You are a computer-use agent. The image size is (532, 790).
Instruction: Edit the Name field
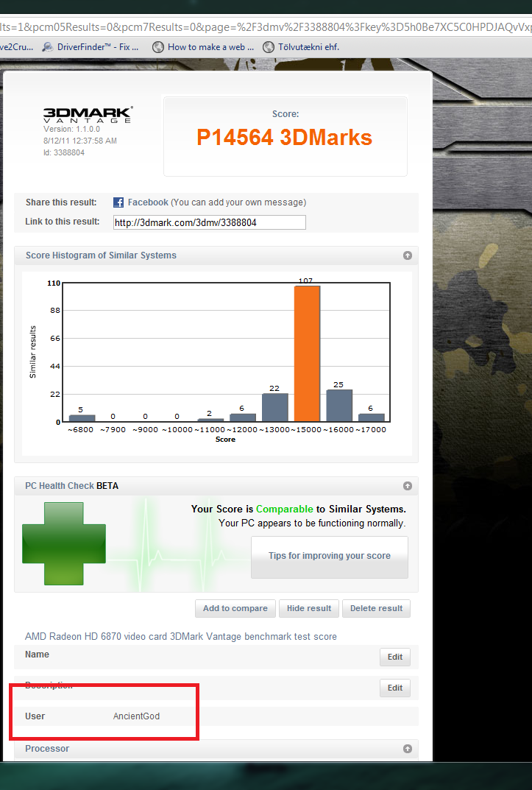[395, 657]
